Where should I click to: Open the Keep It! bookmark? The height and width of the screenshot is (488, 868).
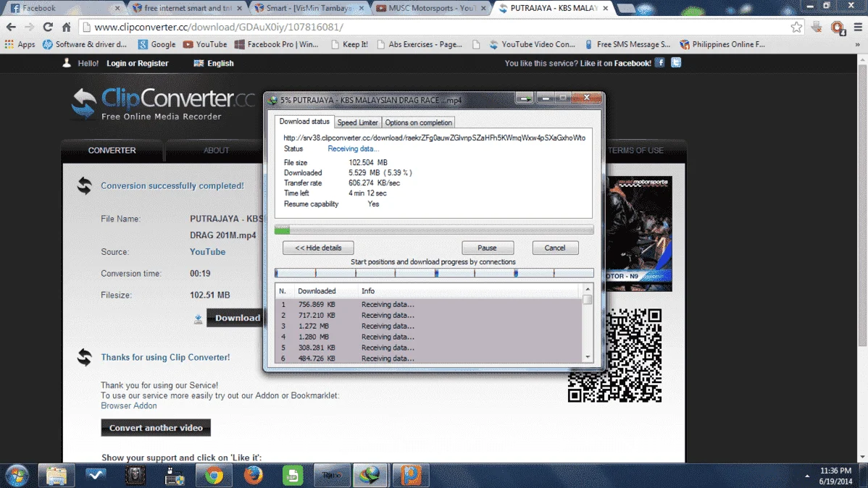349,44
